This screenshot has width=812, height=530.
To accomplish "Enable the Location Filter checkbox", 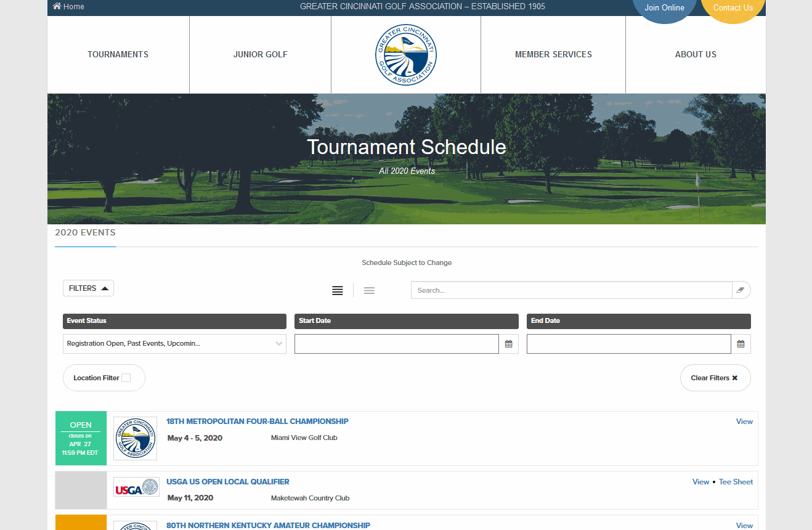I will pyautogui.click(x=126, y=378).
